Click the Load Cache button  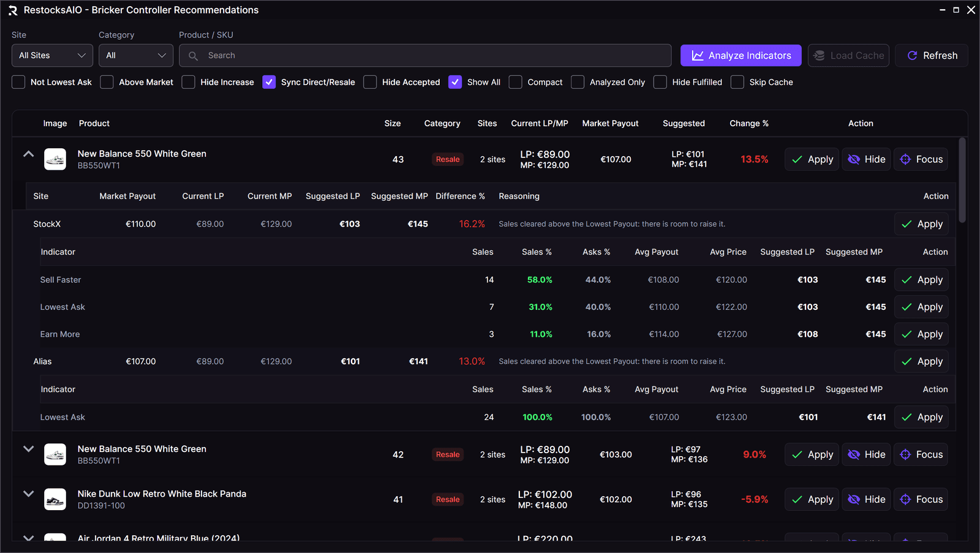[x=848, y=56]
